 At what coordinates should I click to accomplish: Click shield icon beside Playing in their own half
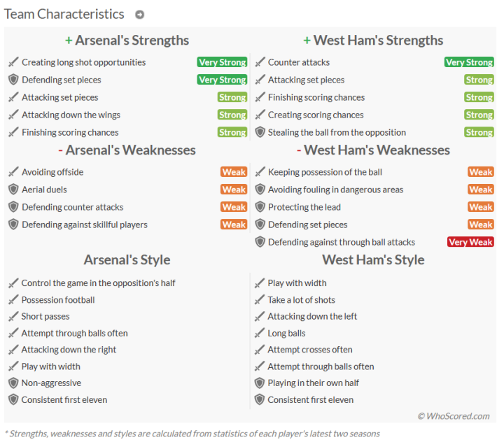(x=260, y=383)
